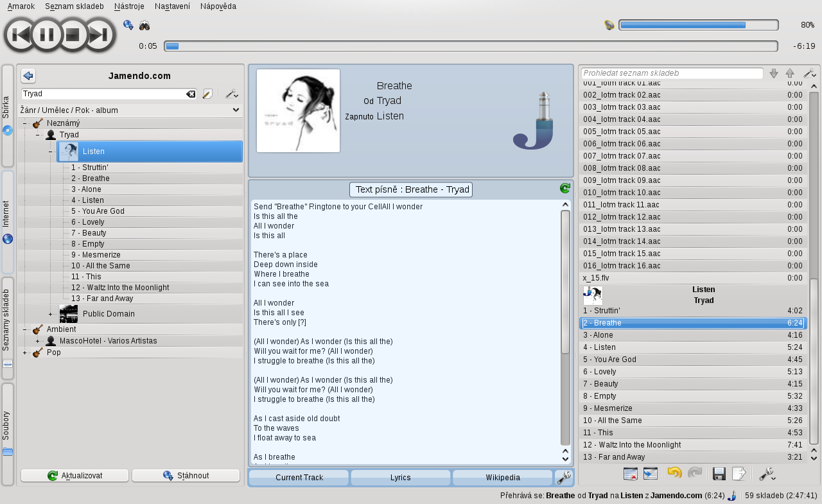This screenshot has width=822, height=504.
Task: Select '010_lotm track 10.aac' in playlist
Action: pos(693,193)
